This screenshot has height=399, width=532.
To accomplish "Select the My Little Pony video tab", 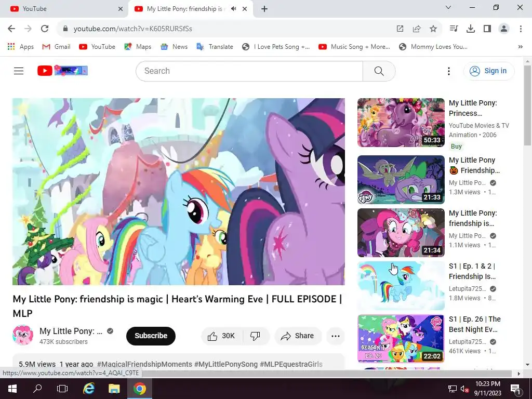I will click(185, 9).
